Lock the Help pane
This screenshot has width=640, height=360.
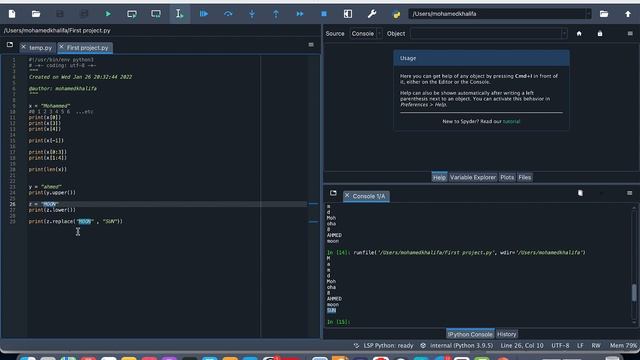[600, 33]
